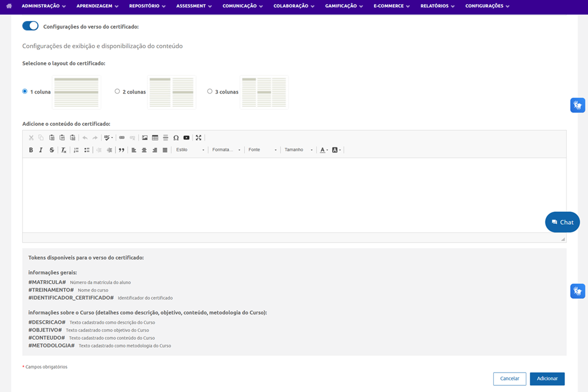Image resolution: width=588 pixels, height=392 pixels.
Task: Open the Chat bubble
Action: pos(562,222)
